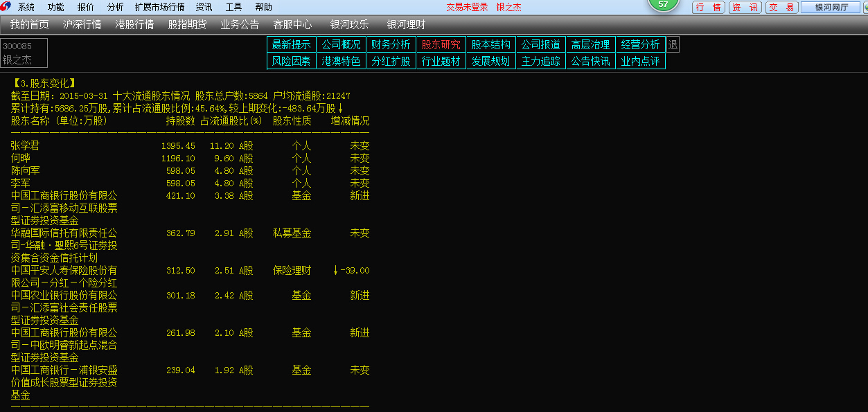The height and width of the screenshot is (412, 868).
Task: Switch to the 业内点评 tab
Action: (641, 61)
